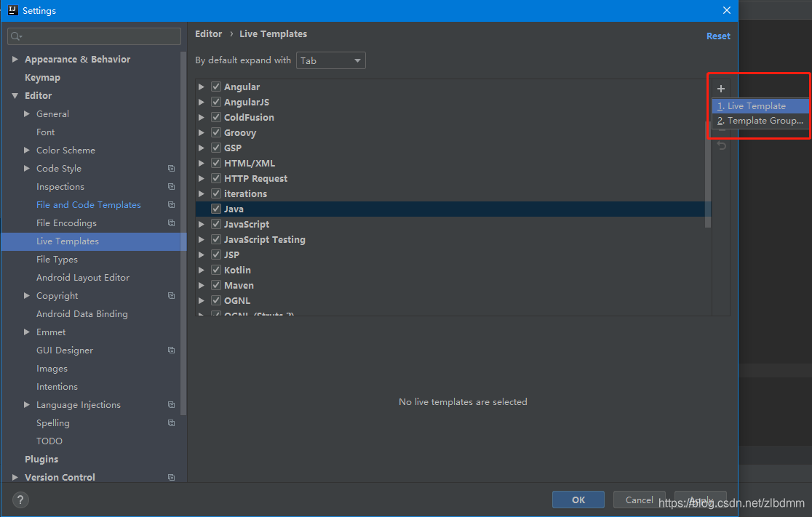
Task: Toggle the ColdFusion checkbox
Action: 216,118
